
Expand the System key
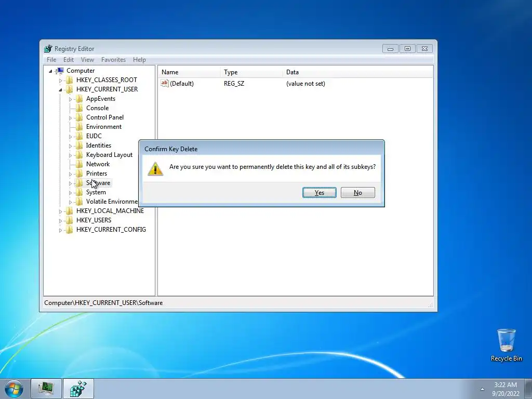(70, 192)
